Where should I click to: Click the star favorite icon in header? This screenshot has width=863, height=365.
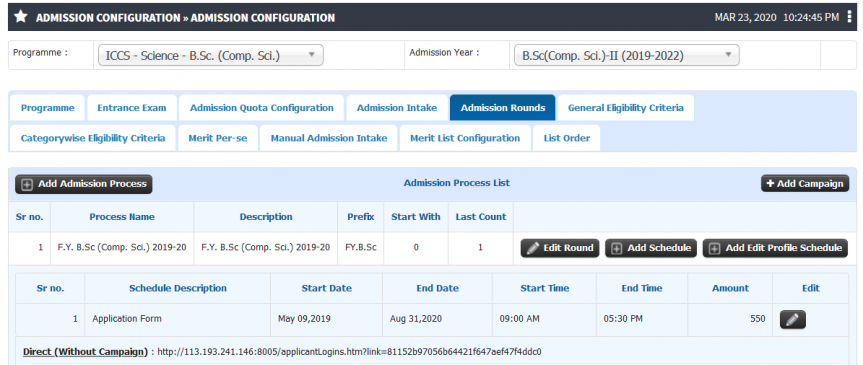coord(21,17)
